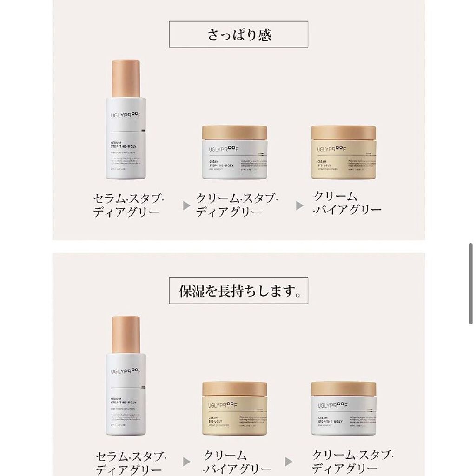Select the white Cream Stop-The-Ugly jar in top section

[x=235, y=152]
